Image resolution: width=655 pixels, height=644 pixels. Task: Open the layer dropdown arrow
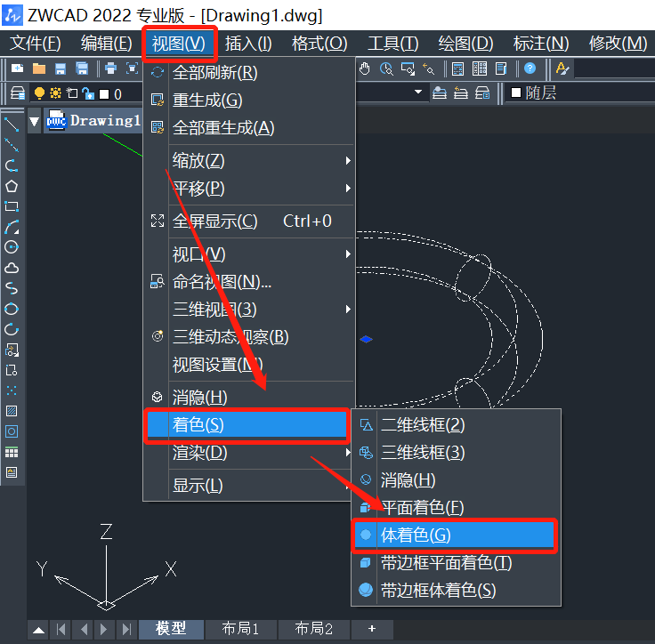(417, 92)
